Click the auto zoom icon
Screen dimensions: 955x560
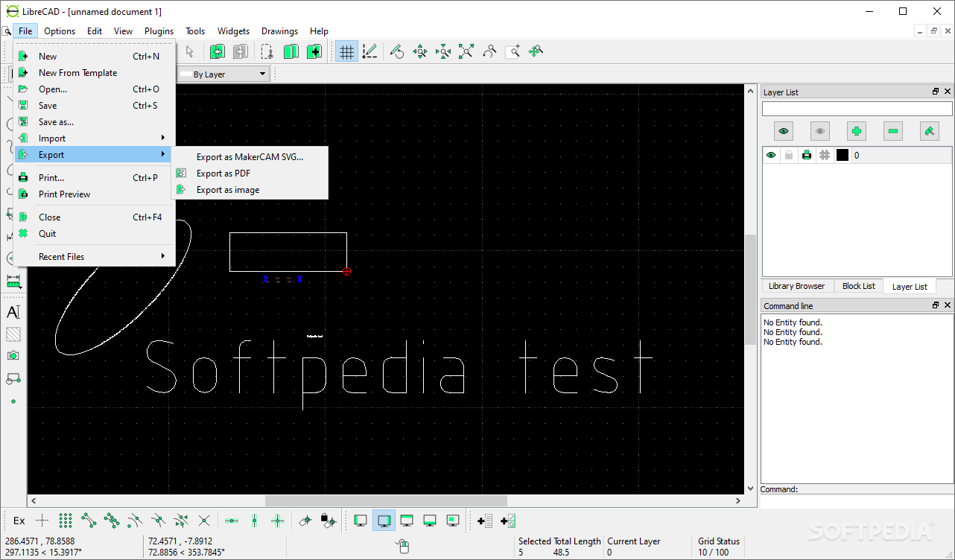pyautogui.click(x=466, y=51)
